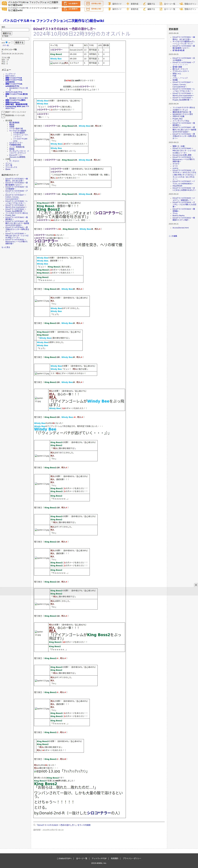Click もっと見る under recent pages
Viewport: 198px width, 868px height.
(x=6, y=247)
